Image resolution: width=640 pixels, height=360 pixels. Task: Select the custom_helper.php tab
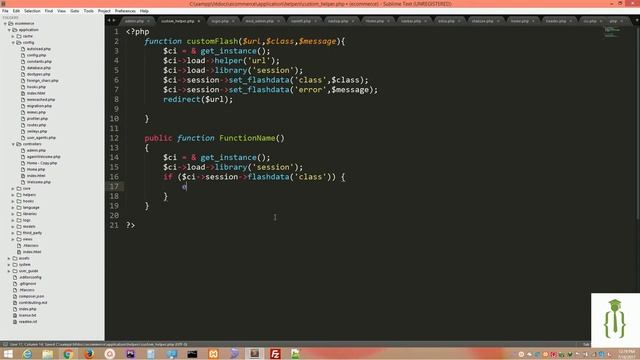click(x=177, y=21)
